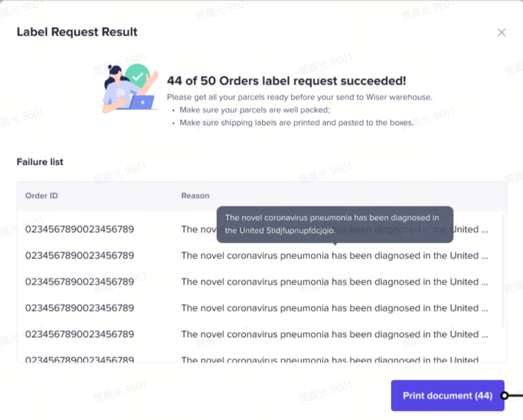Image resolution: width=523 pixels, height=420 pixels.
Task: Select the third row's Order ID
Action: [79, 282]
